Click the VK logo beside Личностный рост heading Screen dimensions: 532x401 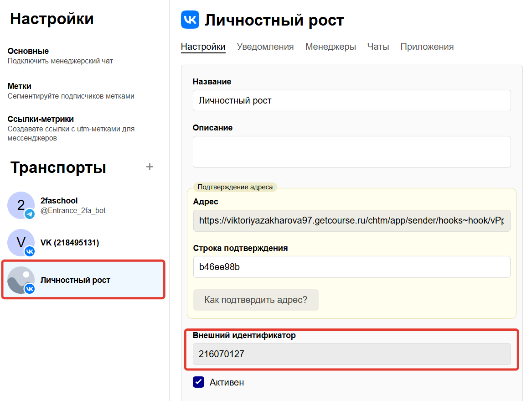tap(190, 20)
